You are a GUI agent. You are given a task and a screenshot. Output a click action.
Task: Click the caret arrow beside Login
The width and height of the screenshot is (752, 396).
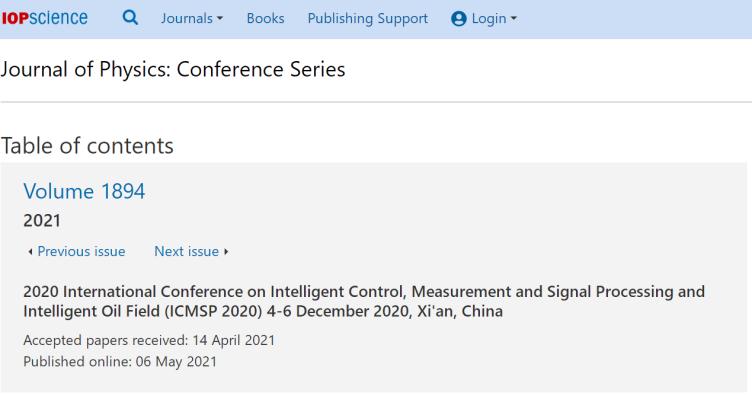[x=514, y=19]
